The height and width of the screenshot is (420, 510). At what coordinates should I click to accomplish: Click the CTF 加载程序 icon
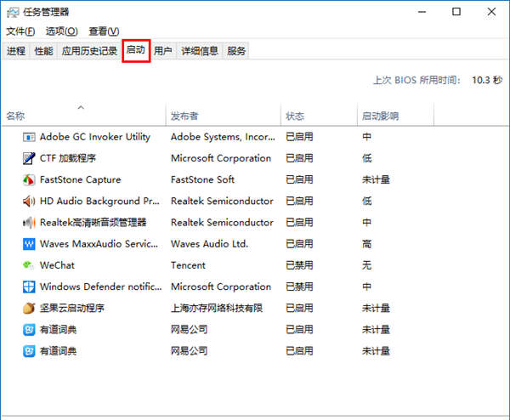coord(29,158)
